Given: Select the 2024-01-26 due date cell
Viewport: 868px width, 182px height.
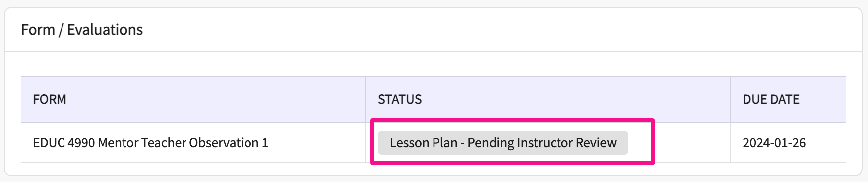Looking at the screenshot, I should point(774,143).
